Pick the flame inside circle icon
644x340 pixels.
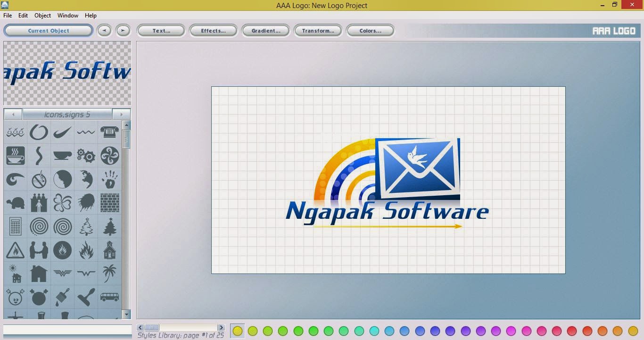click(63, 250)
